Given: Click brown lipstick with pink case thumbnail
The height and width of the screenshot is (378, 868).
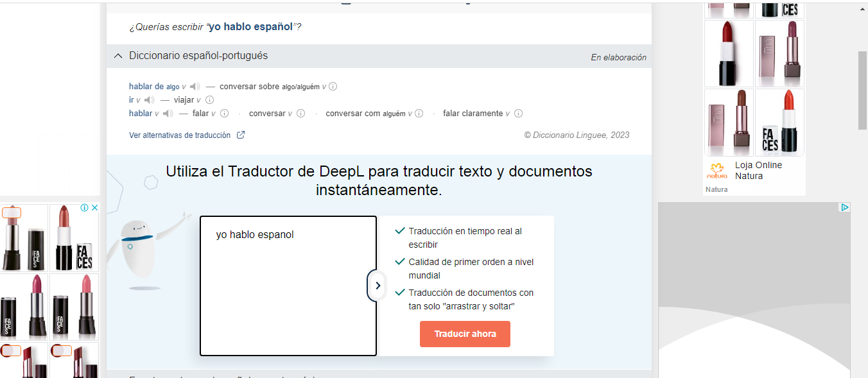Looking at the screenshot, I should [729, 122].
